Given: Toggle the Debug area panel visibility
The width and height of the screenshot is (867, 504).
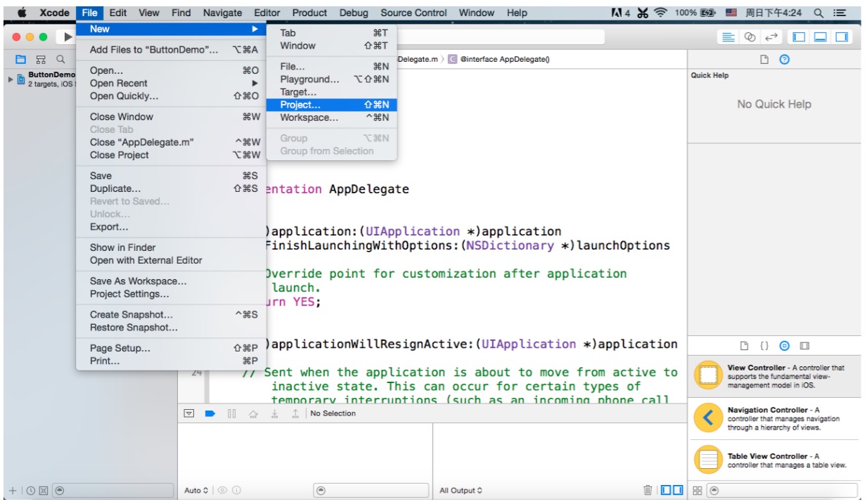Looking at the screenshot, I should coord(821,37).
